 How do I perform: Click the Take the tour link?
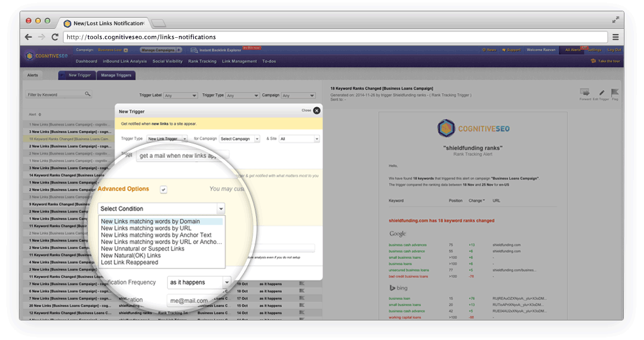coord(609,61)
